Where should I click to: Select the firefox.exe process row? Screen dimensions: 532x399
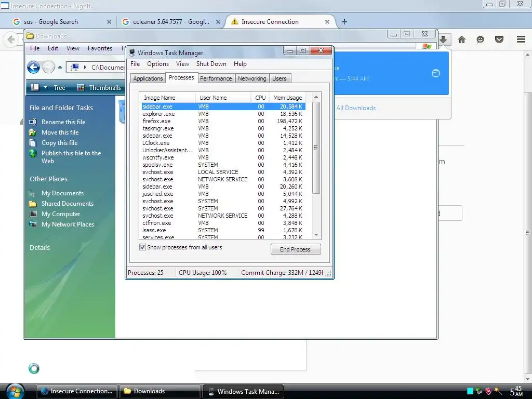pyautogui.click(x=223, y=121)
